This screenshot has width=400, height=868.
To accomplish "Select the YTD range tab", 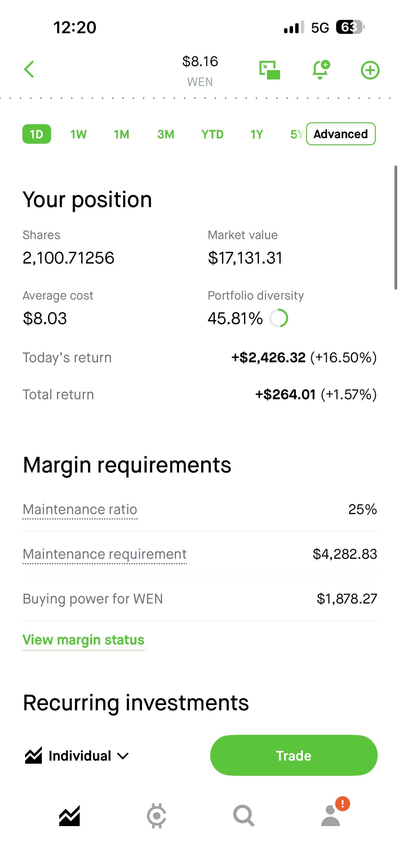I will click(x=212, y=134).
